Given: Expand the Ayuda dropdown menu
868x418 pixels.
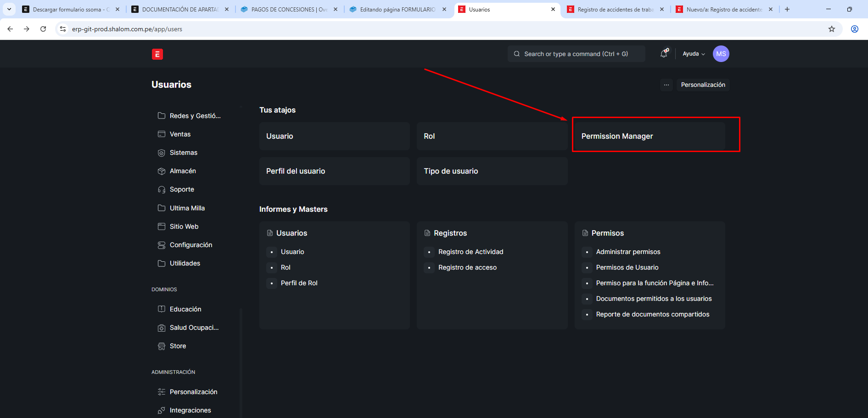Looking at the screenshot, I should tap(693, 54).
